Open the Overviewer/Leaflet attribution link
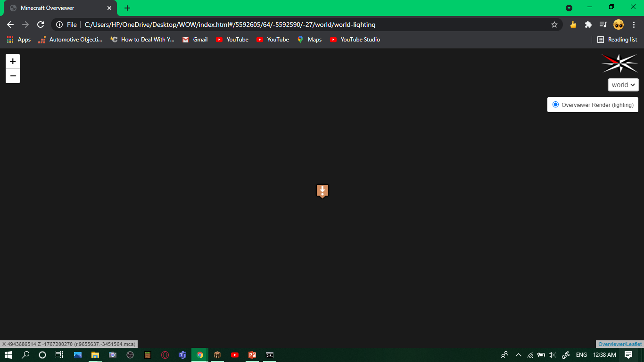644x362 pixels. (x=619, y=344)
